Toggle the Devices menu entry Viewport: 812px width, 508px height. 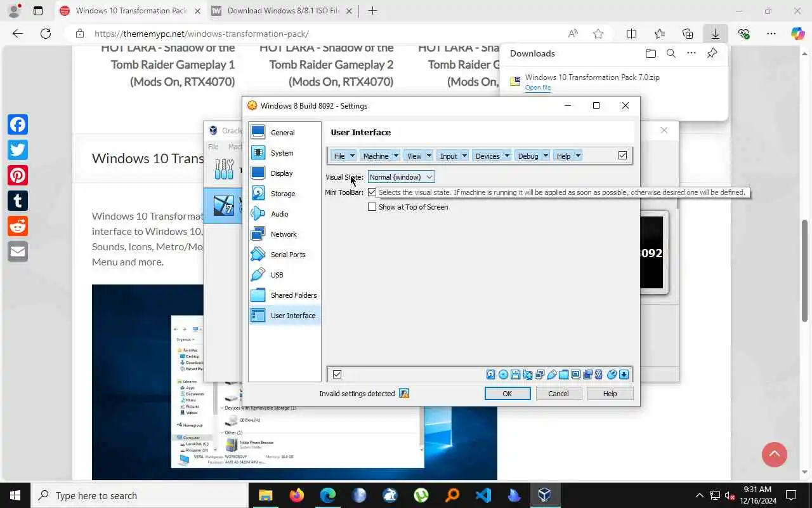[x=487, y=156]
